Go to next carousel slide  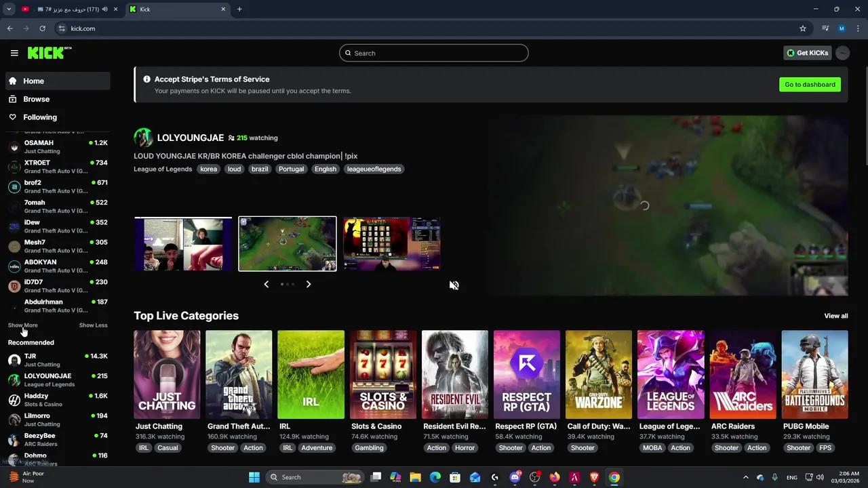click(x=309, y=284)
